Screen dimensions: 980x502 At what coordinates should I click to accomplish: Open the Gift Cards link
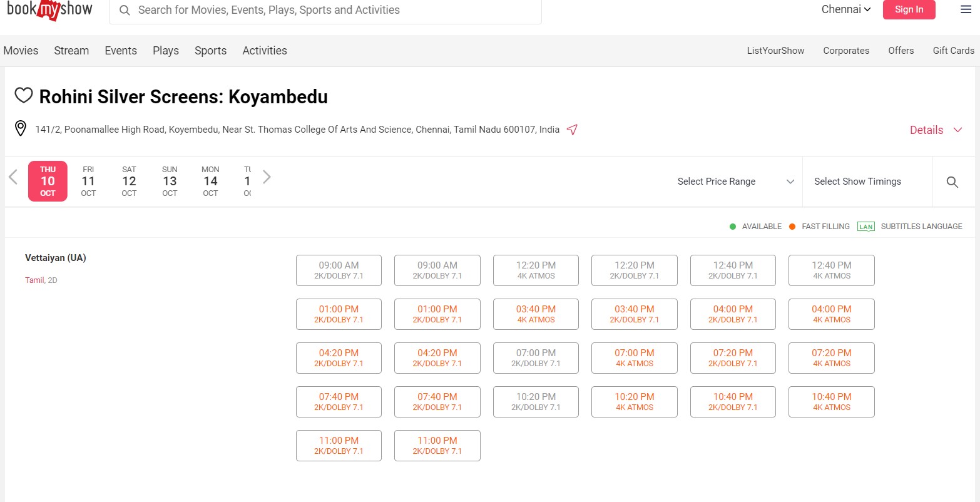pos(952,51)
